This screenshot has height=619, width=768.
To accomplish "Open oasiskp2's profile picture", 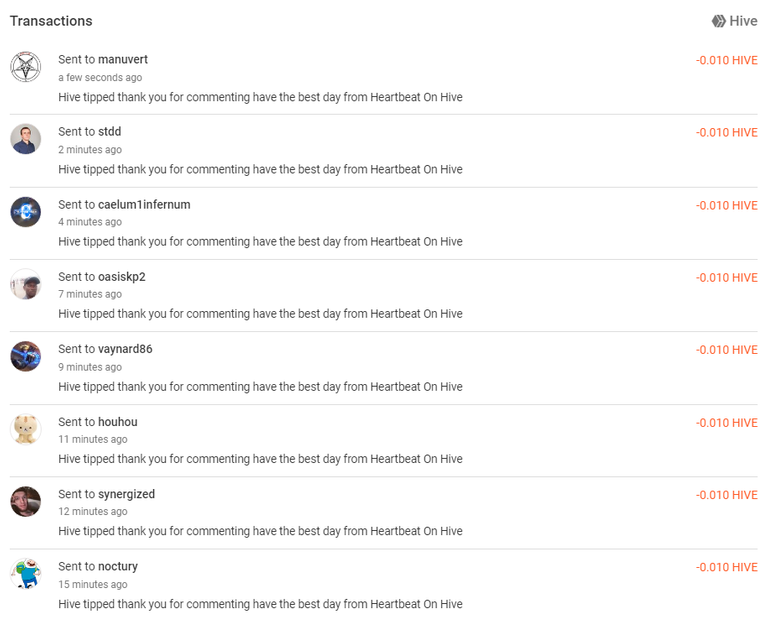I will tap(25, 284).
